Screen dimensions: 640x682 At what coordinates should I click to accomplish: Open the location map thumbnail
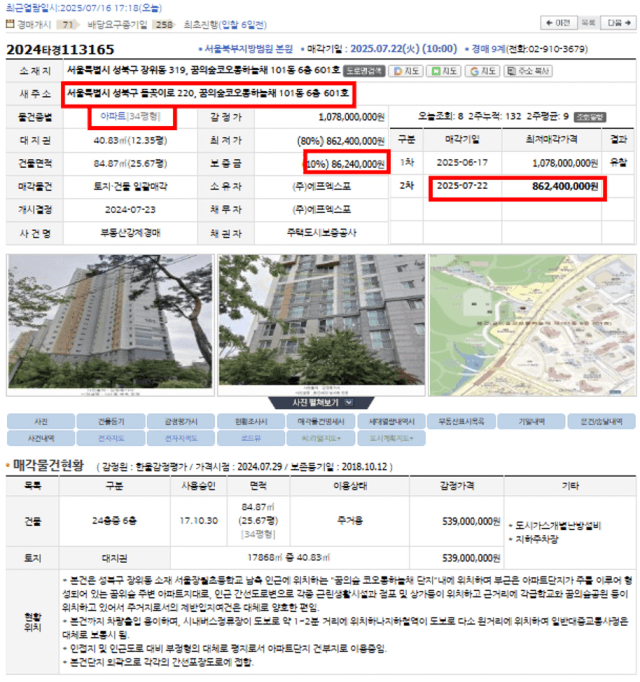pos(533,325)
